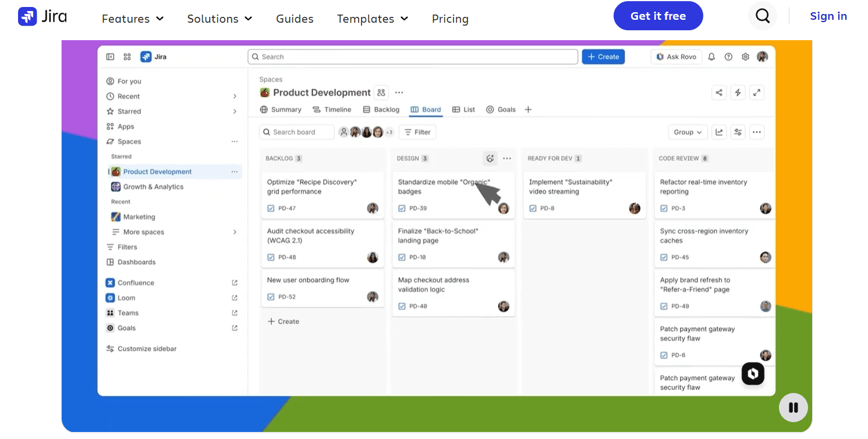The height and width of the screenshot is (439, 868).
Task: Open the settings gear icon
Action: pyautogui.click(x=745, y=56)
